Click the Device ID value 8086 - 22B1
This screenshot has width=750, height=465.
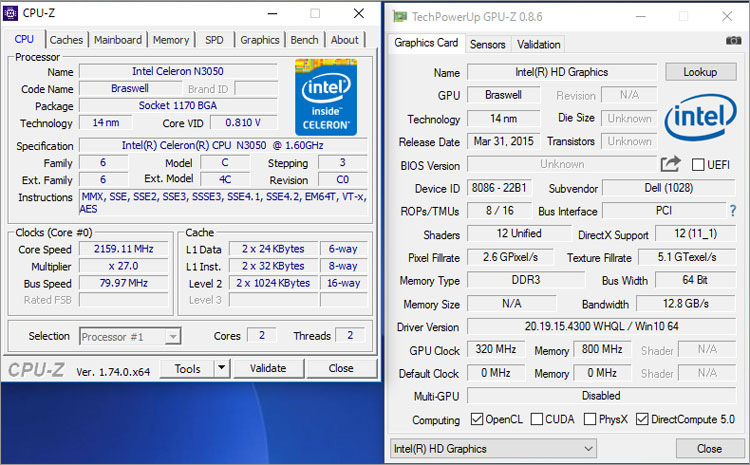[499, 188]
